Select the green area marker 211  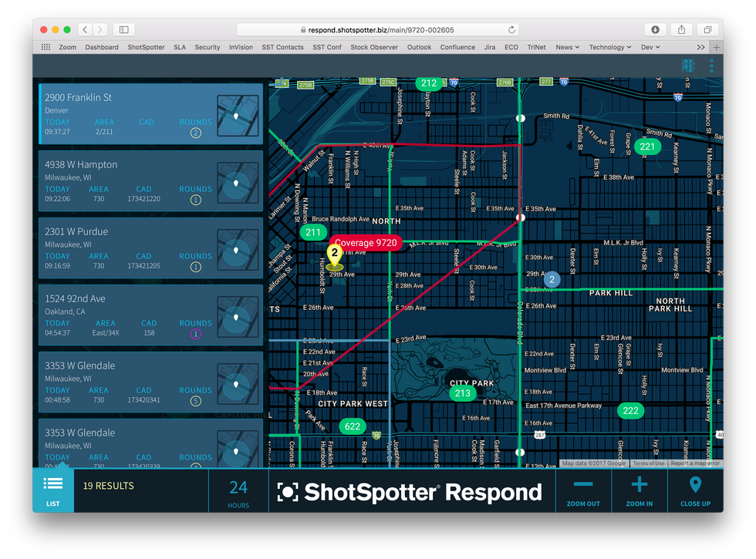[x=313, y=232]
